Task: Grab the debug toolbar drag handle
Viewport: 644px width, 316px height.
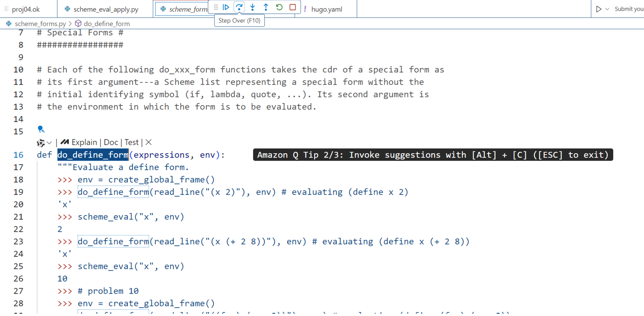Action: [x=216, y=7]
